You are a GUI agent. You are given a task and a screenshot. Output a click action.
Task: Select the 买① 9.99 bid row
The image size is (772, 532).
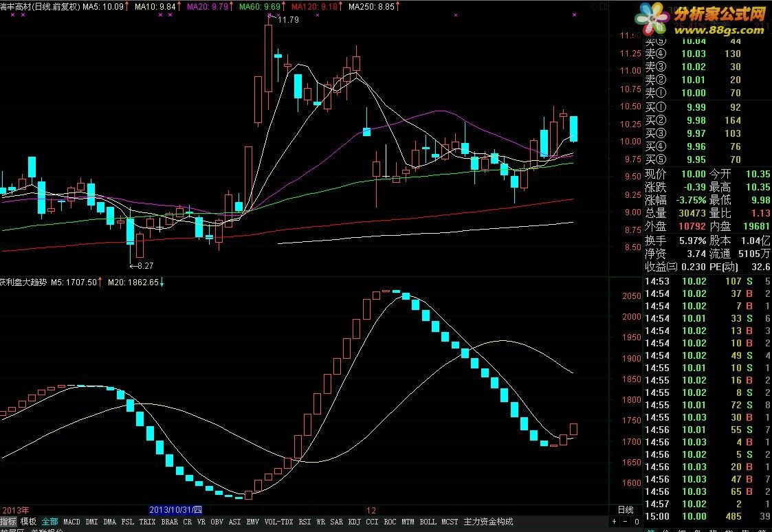[693, 107]
